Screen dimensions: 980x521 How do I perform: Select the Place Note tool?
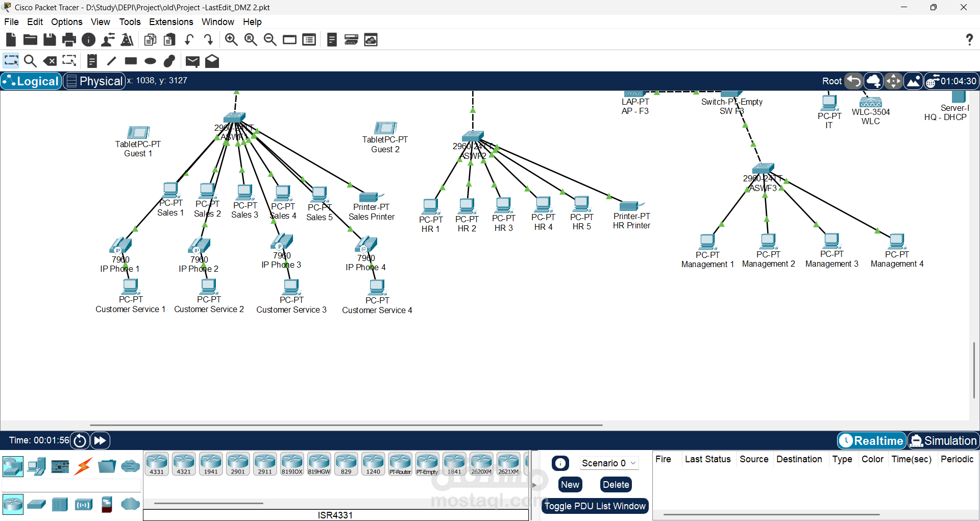pos(92,61)
